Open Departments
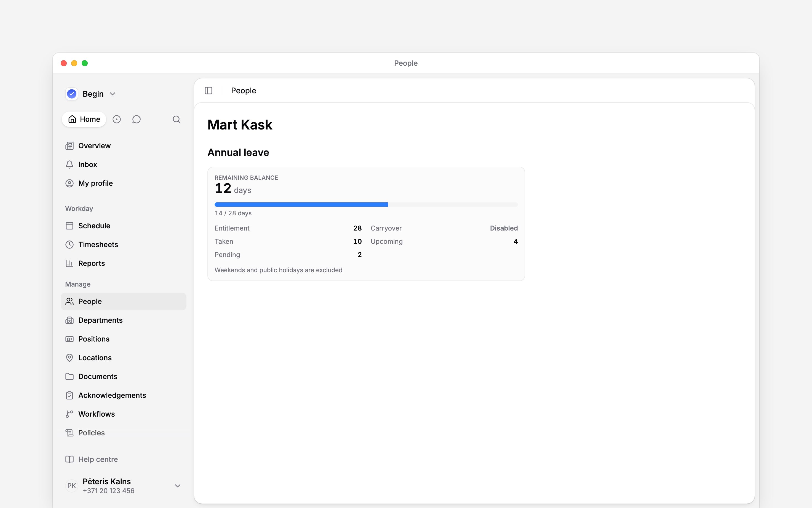The height and width of the screenshot is (508, 812). tap(124, 320)
